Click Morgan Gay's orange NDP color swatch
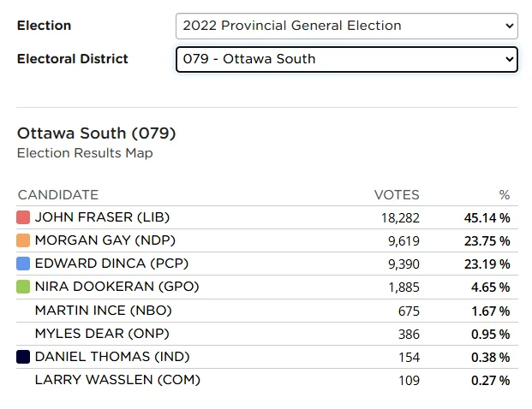The image size is (532, 409). tap(23, 240)
